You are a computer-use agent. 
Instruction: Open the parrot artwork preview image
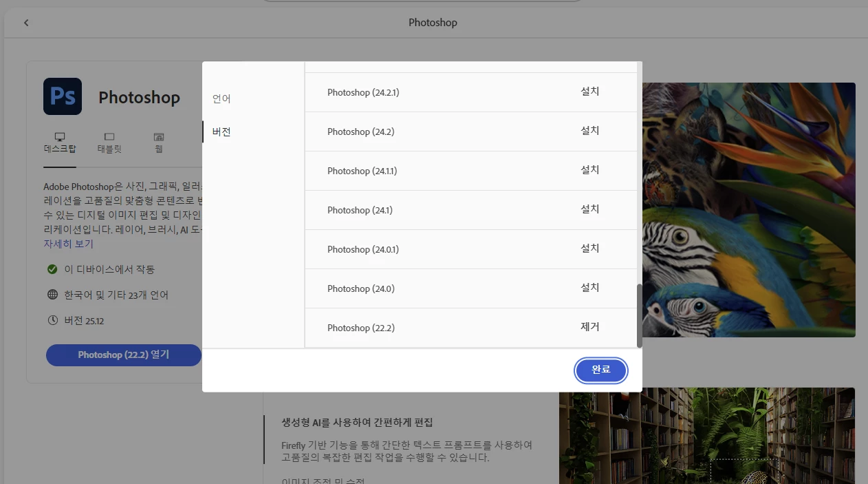point(749,210)
